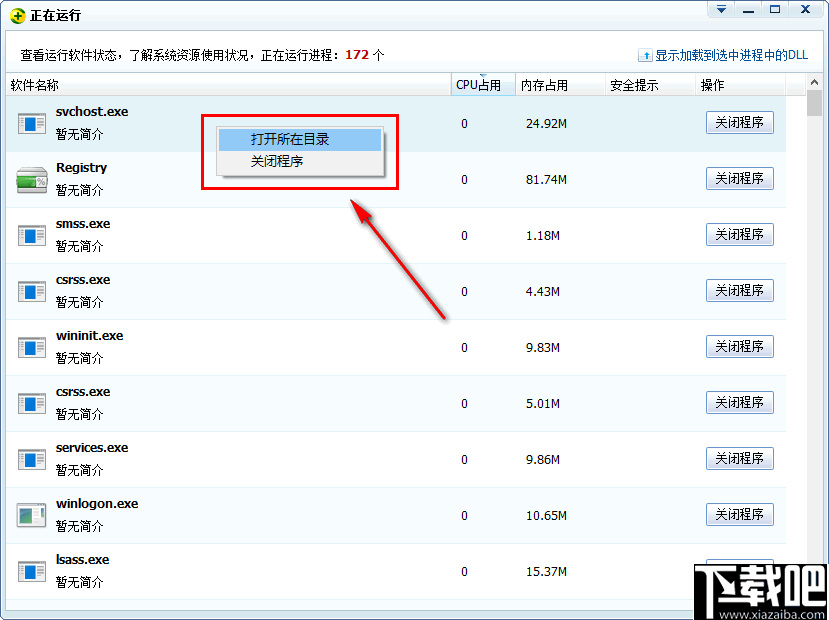Close program for the services.exe row
This screenshot has height=620, width=829.
tap(740, 459)
